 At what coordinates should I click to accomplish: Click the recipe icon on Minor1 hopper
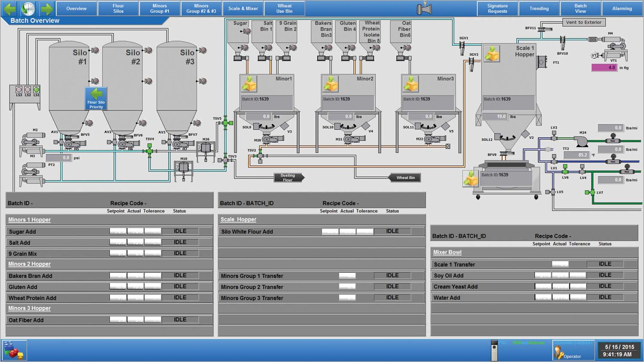click(249, 85)
